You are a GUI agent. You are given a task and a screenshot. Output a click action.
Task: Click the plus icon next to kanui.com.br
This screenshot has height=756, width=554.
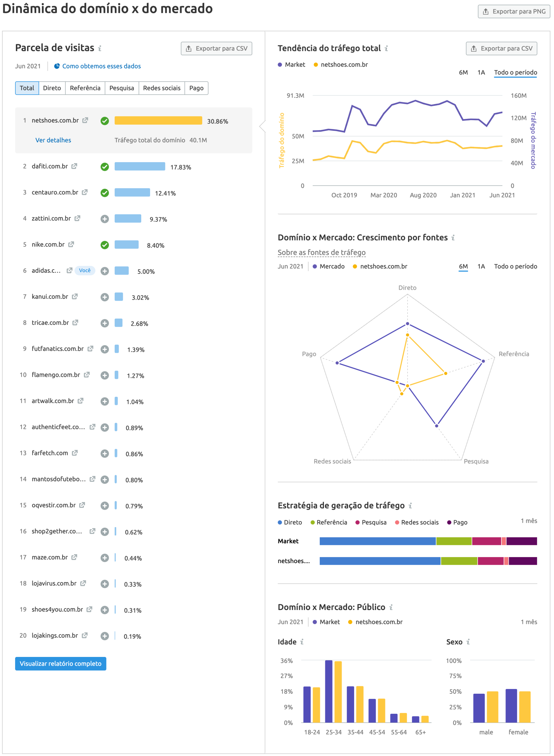[105, 297]
